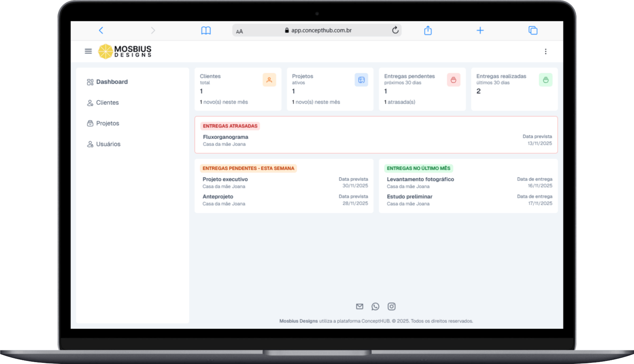634x364 pixels.
Task: Open the WhatsApp icon in the footer
Action: 376,307
